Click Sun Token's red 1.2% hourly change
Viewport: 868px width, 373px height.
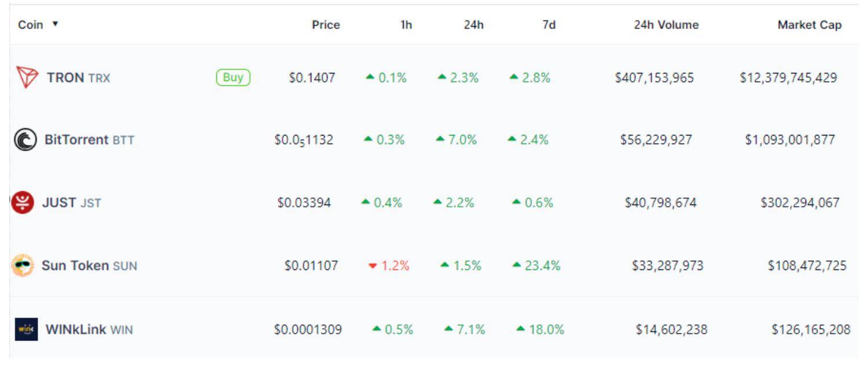(x=389, y=266)
